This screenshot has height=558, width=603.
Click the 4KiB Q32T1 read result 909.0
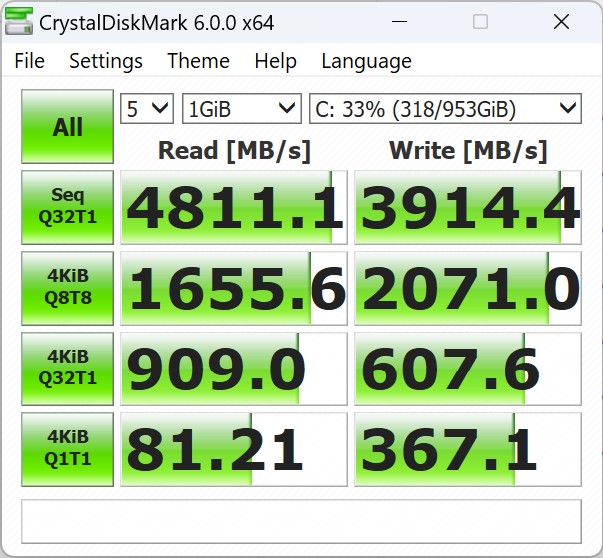[234, 368]
